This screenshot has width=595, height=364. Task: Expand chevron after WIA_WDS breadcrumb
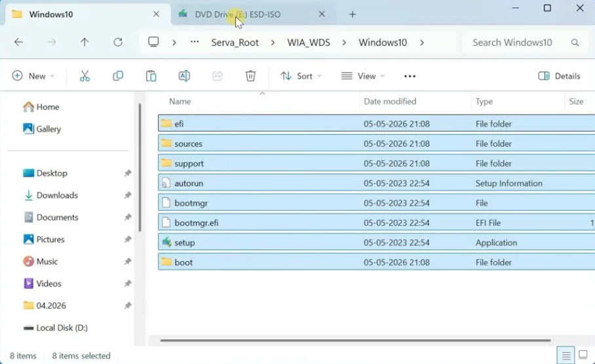[344, 43]
